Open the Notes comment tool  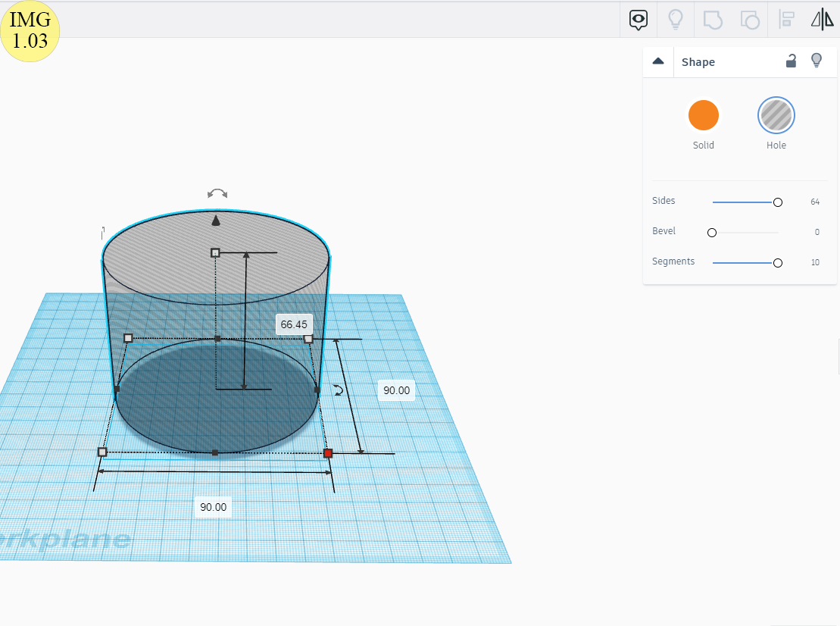pyautogui.click(x=638, y=20)
